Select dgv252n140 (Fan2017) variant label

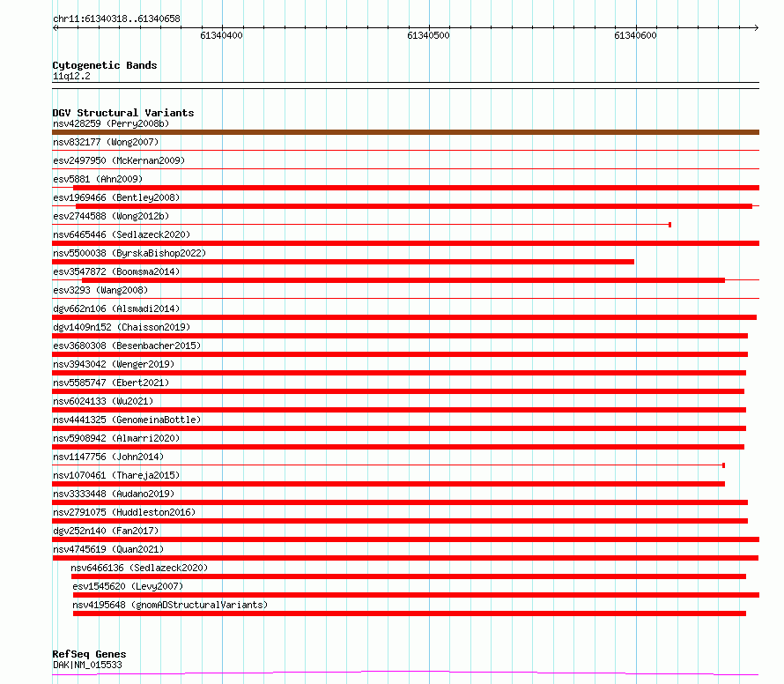tap(106, 531)
